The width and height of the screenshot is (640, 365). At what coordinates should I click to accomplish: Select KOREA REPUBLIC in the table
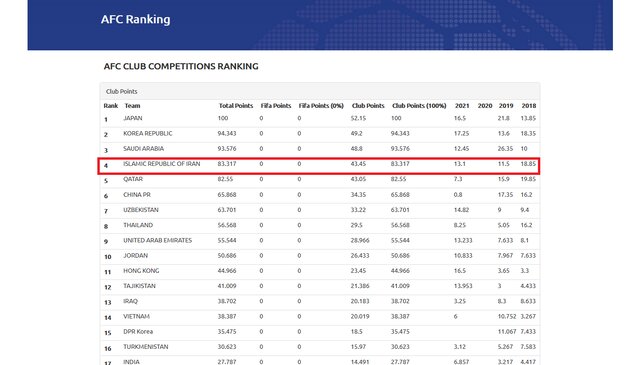[x=148, y=134]
